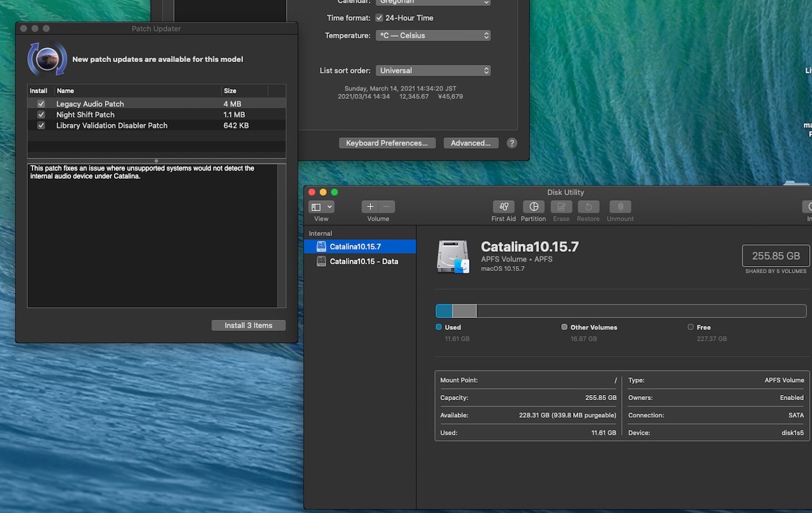This screenshot has height=513, width=812.
Task: Uncheck the Night Shift Patch install checkbox
Action: coord(41,115)
